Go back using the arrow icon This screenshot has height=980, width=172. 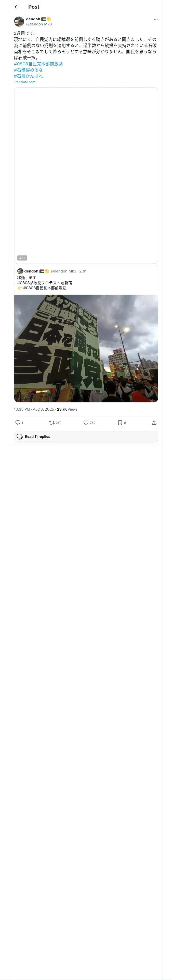[x=16, y=7]
